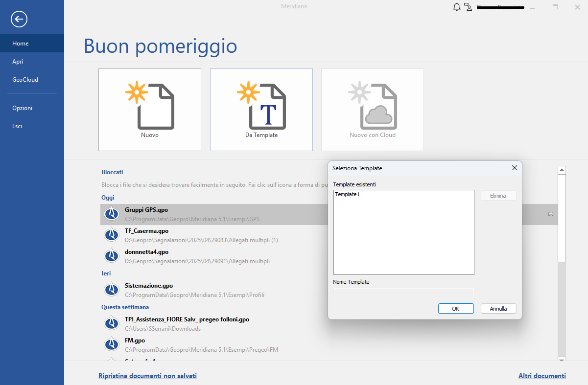The image size is (588, 385).
Task: Pin the Gruppi GPS.gpo file
Action: click(550, 214)
